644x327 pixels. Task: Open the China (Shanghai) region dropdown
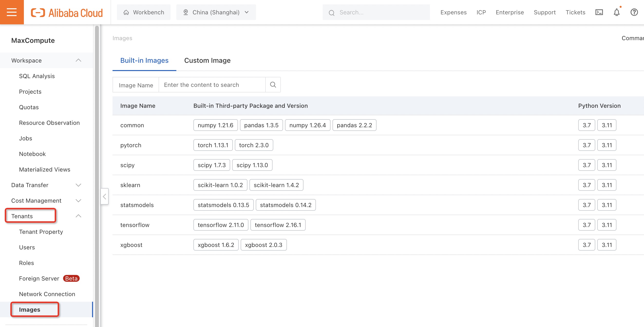pos(216,12)
